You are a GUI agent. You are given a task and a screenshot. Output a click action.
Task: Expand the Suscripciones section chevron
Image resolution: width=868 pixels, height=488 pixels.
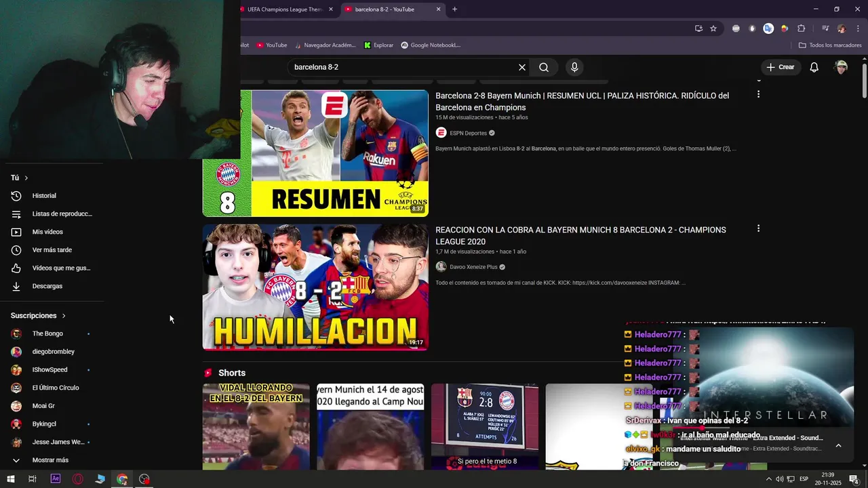[64, 316]
